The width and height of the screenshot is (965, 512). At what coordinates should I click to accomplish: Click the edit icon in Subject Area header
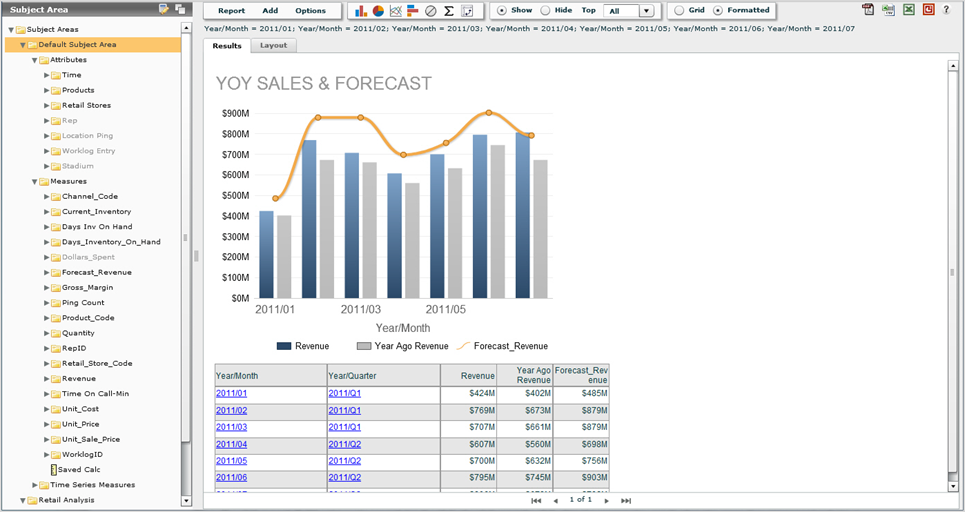pos(164,9)
